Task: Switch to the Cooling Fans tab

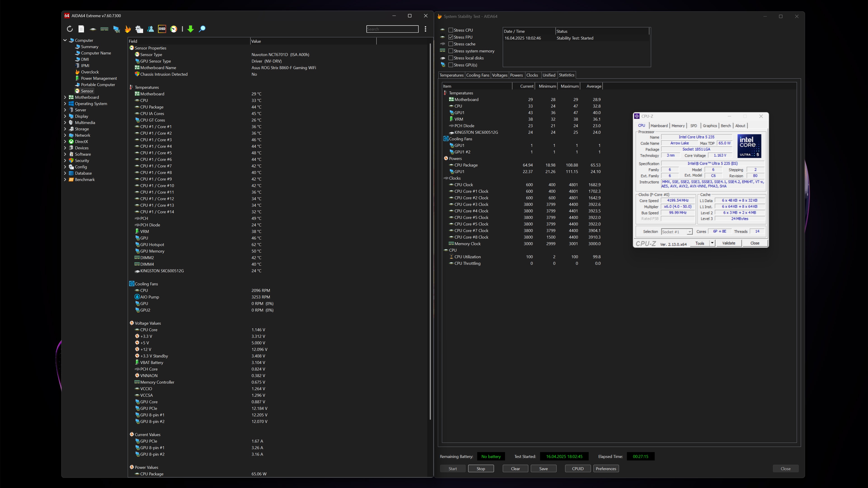Action: 477,75
